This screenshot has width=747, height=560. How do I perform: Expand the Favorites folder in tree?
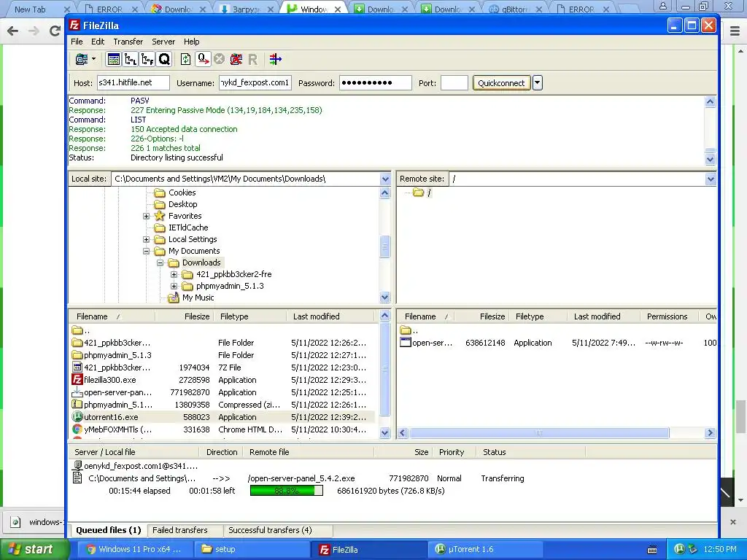click(146, 216)
